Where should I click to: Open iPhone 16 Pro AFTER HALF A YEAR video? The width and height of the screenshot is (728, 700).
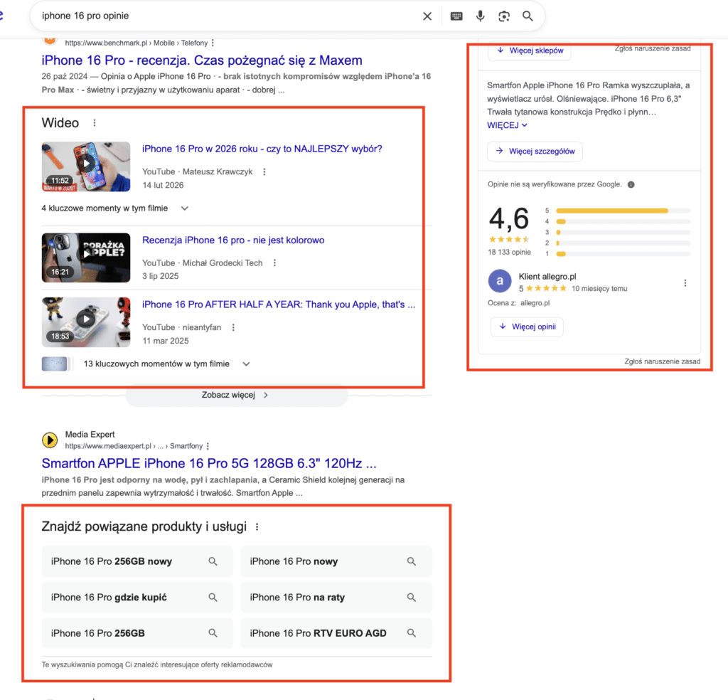pos(279,304)
